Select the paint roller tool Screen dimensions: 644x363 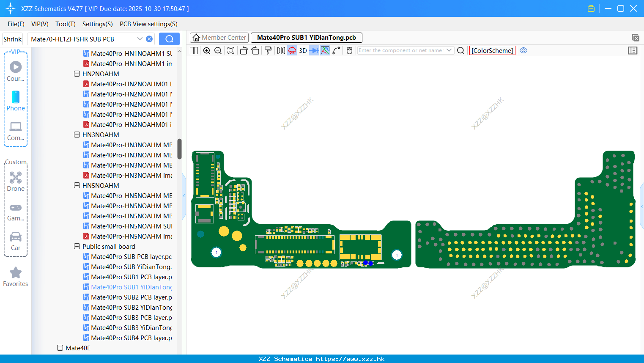point(268,50)
